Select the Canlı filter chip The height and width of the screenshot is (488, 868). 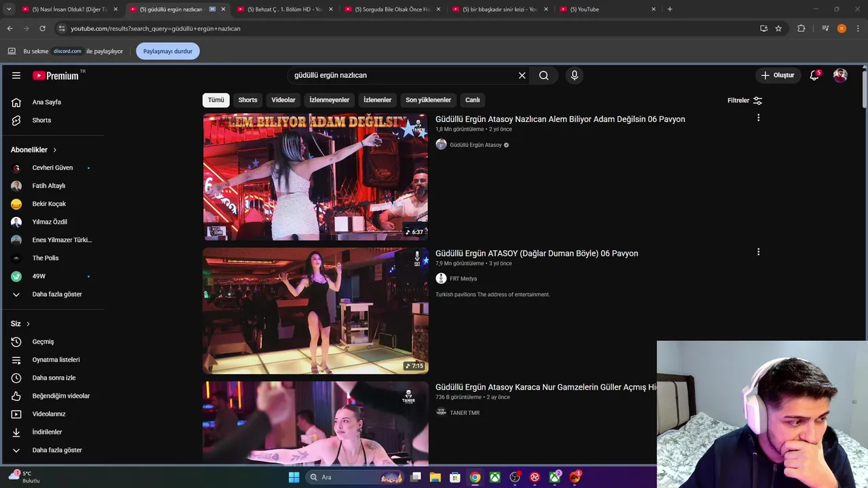click(x=473, y=100)
